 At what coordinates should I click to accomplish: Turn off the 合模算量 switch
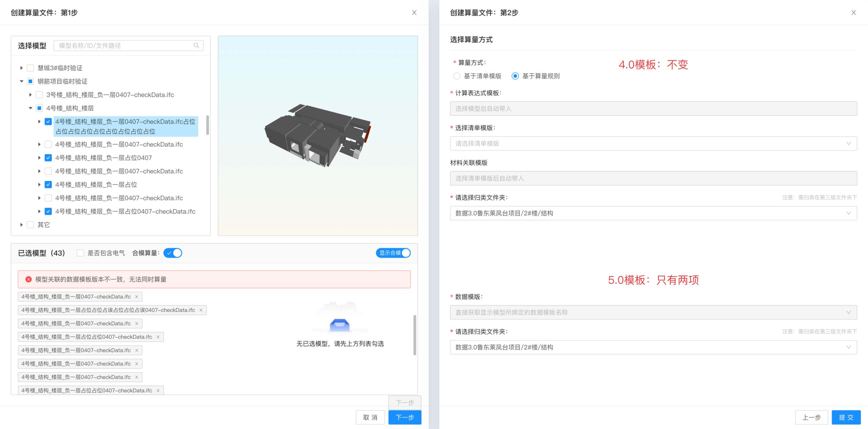click(x=173, y=253)
